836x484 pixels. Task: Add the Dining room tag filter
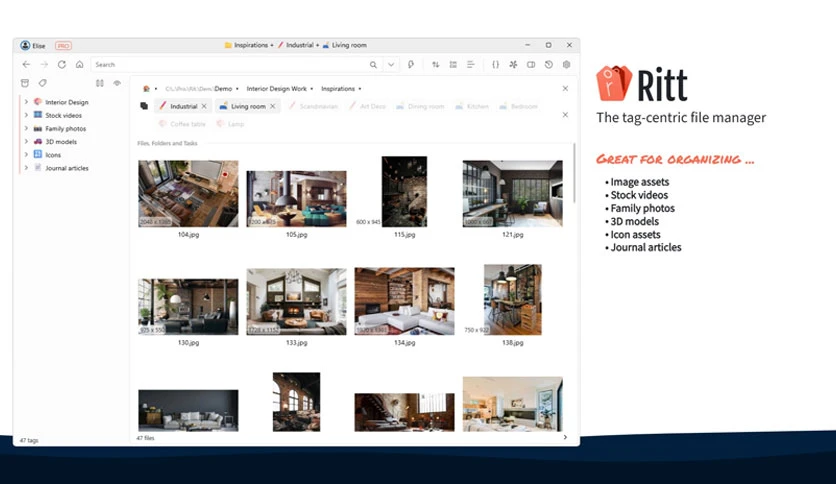click(420, 107)
